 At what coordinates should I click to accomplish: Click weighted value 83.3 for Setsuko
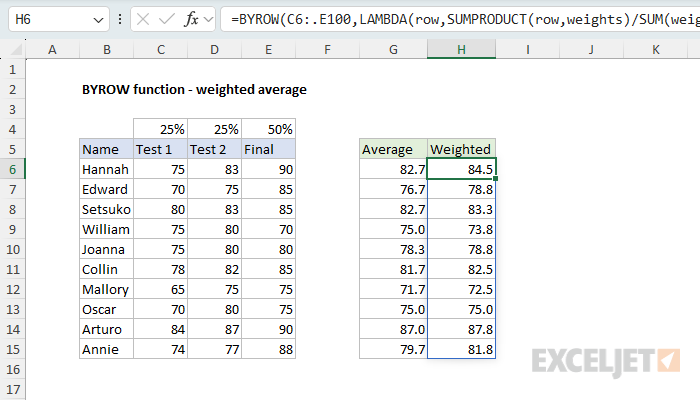pos(462,209)
